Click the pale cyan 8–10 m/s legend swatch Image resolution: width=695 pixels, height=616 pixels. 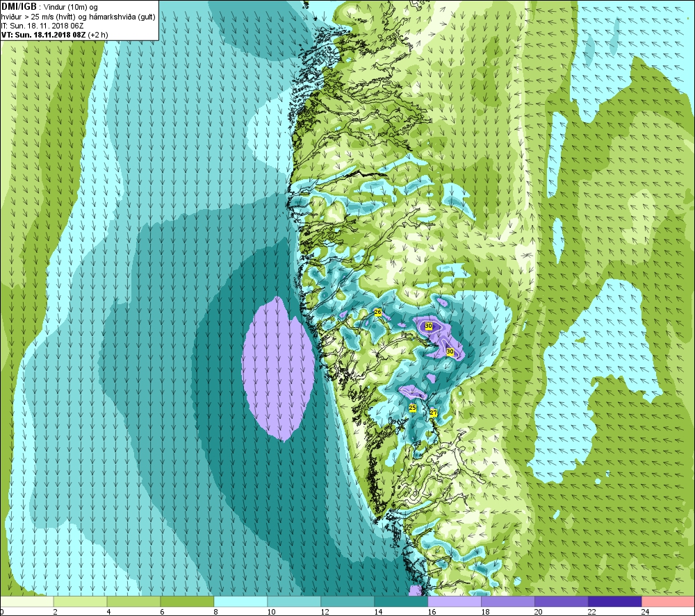click(240, 601)
